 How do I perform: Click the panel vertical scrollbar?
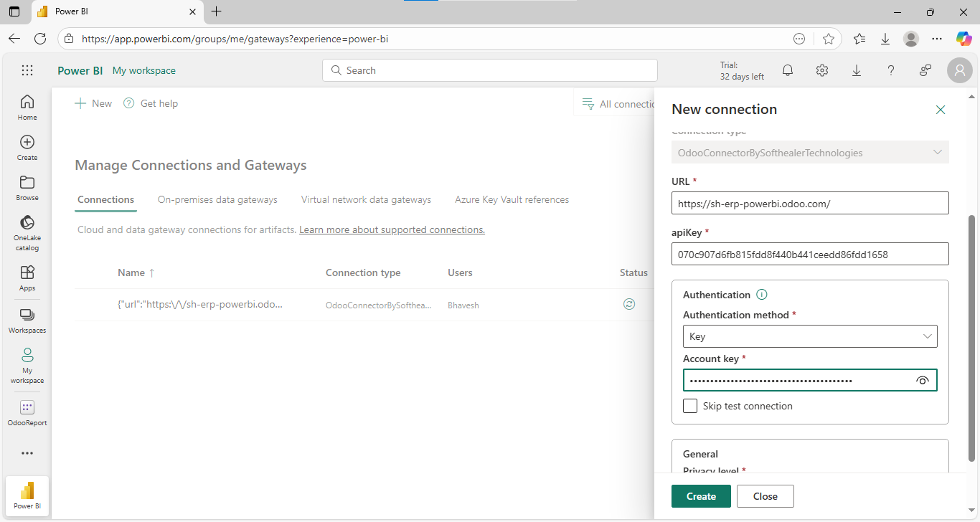[x=972, y=337]
